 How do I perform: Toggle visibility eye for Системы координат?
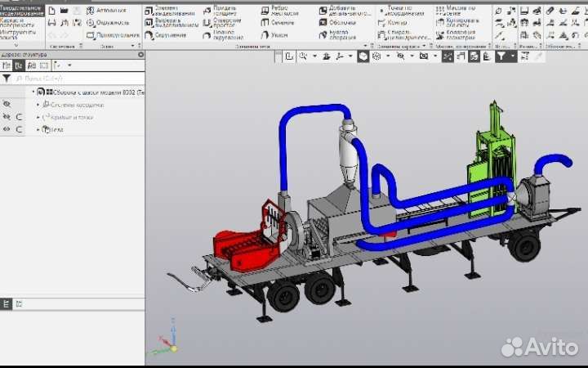pos(7,105)
